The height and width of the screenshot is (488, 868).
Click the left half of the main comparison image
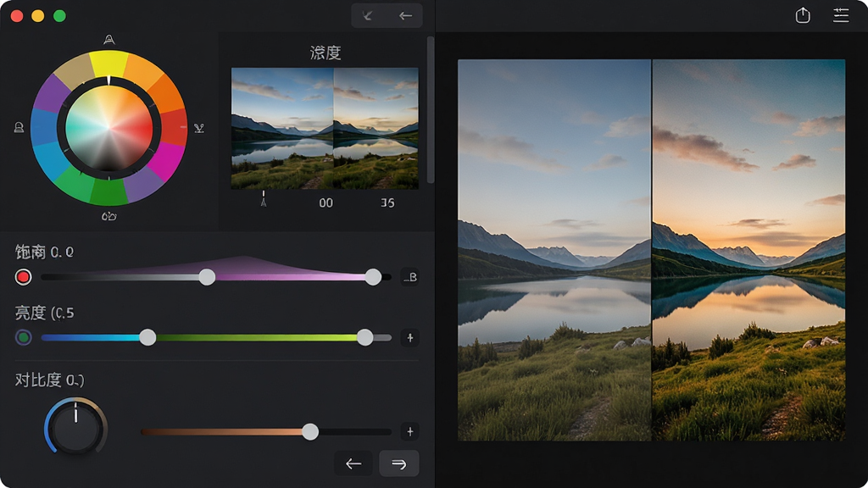pyautogui.click(x=554, y=250)
